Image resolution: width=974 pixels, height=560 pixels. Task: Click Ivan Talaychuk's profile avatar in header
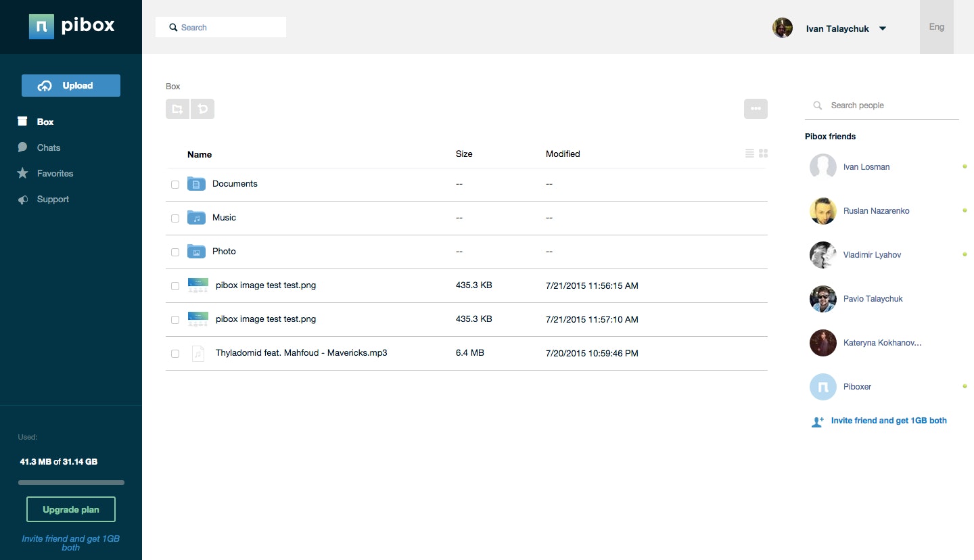coord(783,28)
